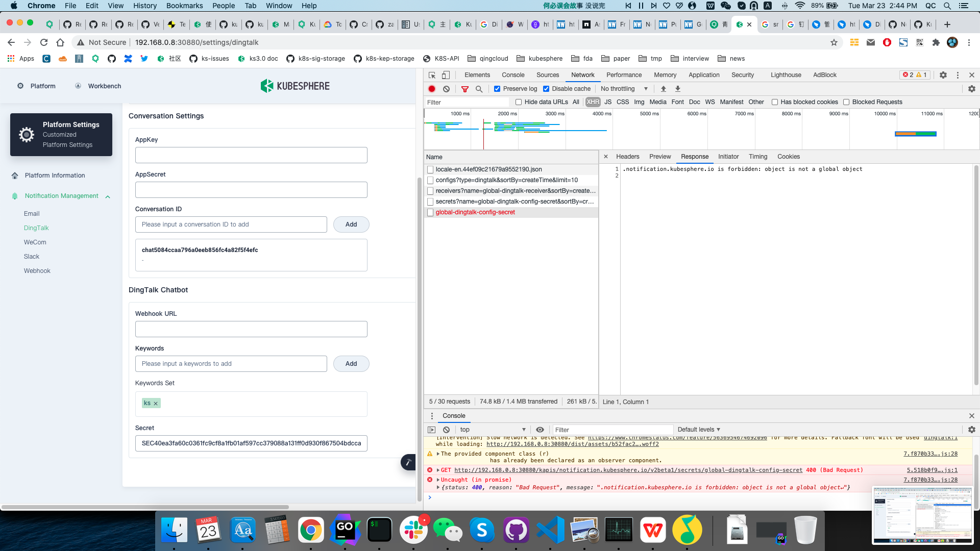Stop recording the network log
Screen dimensions: 980x551
(432, 88)
